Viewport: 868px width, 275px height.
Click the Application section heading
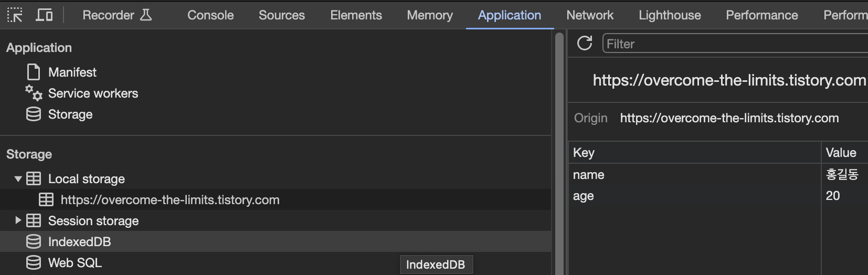(39, 47)
